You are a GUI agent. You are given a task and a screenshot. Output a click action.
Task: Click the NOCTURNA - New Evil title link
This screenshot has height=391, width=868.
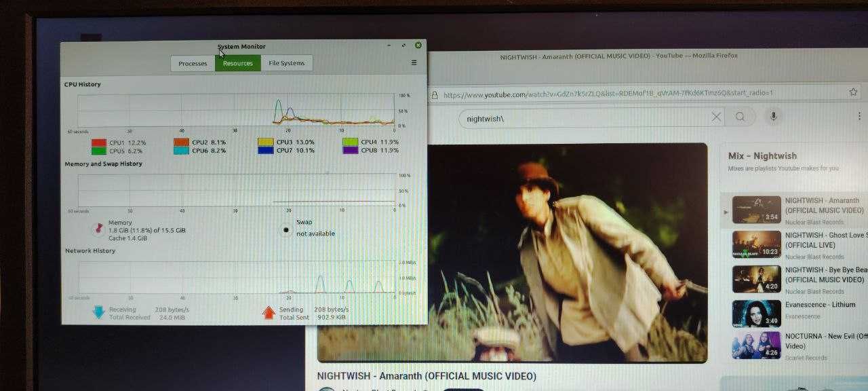[827, 341]
